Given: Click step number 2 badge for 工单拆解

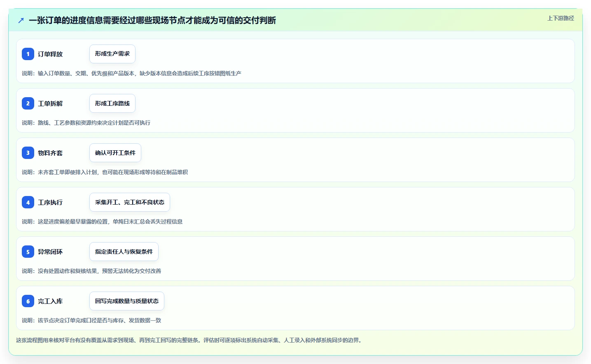Looking at the screenshot, I should pos(28,103).
